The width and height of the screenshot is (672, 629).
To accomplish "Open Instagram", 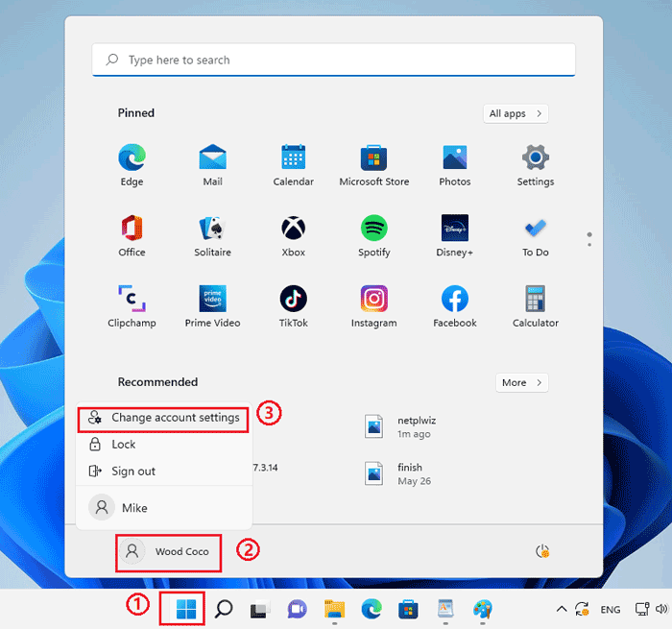I will (373, 306).
